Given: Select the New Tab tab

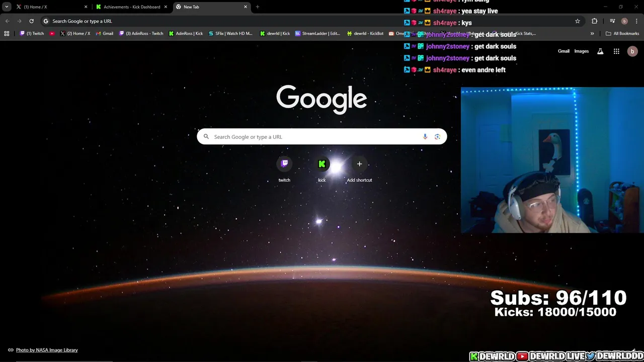Looking at the screenshot, I should pyautogui.click(x=211, y=7).
